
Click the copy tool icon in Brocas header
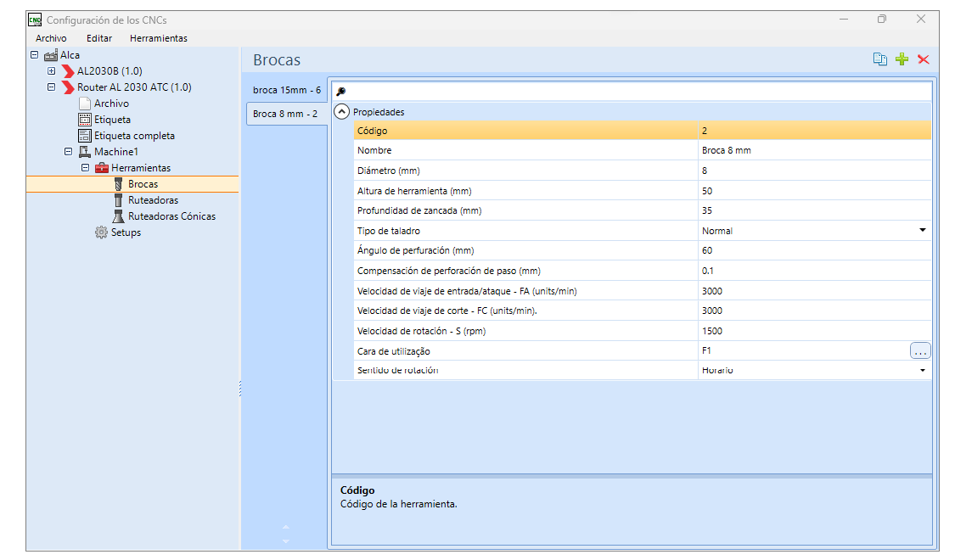point(879,59)
